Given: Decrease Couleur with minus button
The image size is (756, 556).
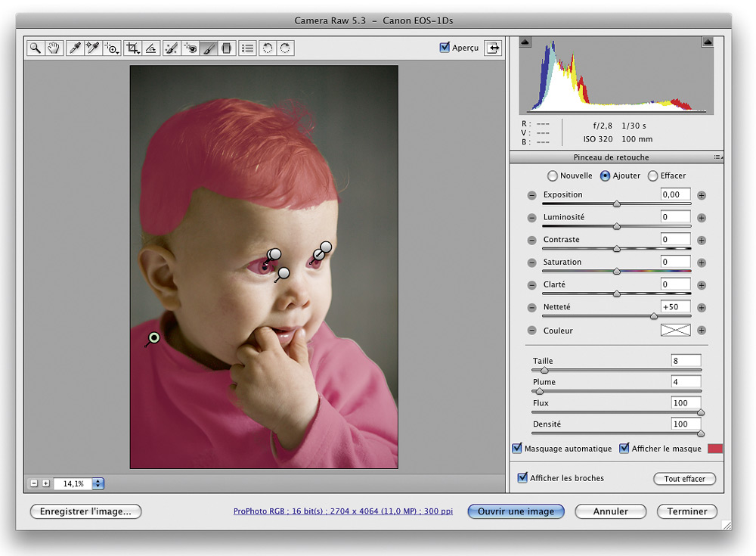Looking at the screenshot, I should [x=531, y=330].
